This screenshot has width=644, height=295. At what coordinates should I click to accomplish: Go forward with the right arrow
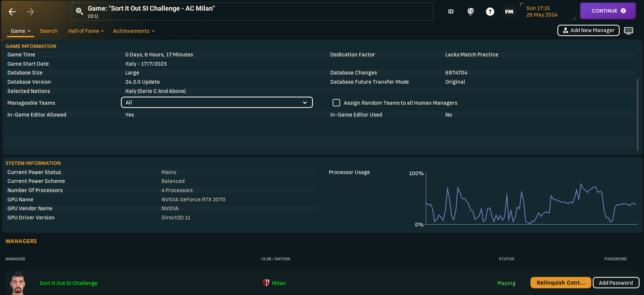click(x=30, y=12)
